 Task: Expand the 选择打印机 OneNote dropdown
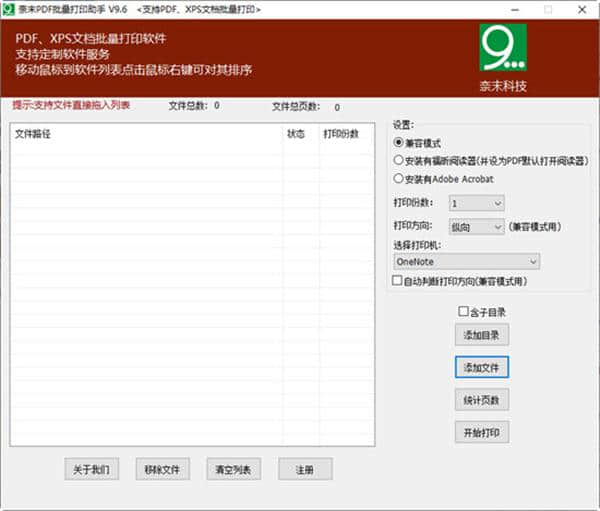click(x=466, y=262)
